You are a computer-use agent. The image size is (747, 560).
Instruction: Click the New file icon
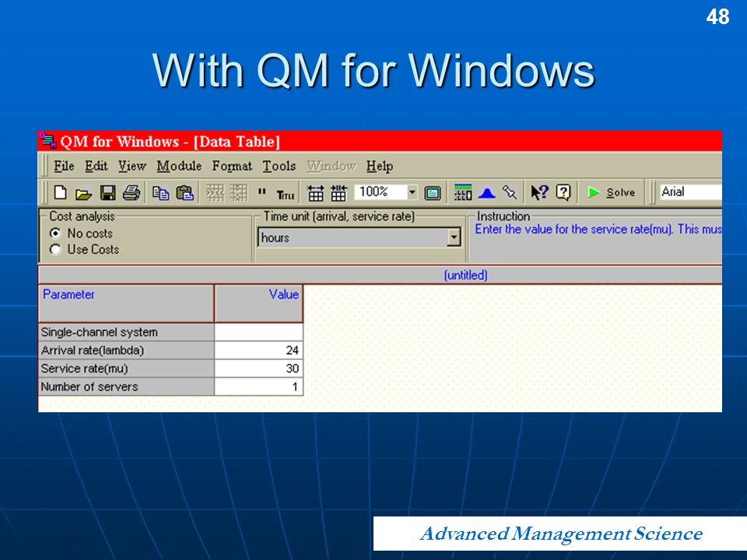60,193
